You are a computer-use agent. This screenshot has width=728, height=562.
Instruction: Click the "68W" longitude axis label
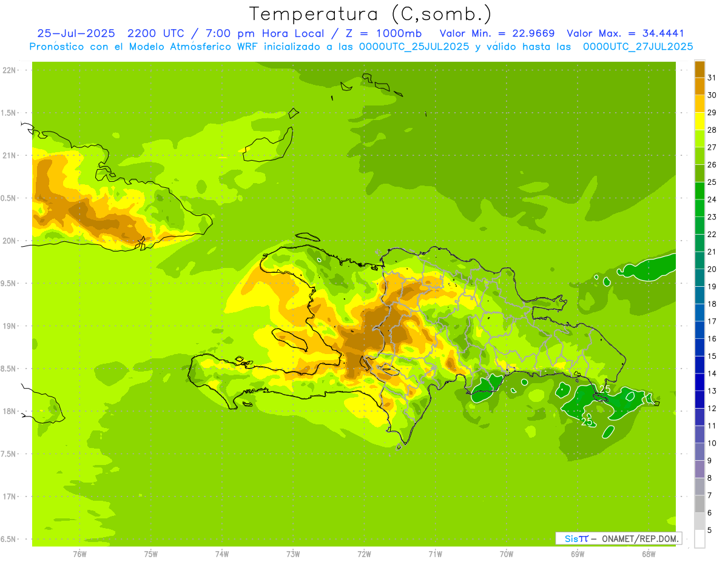[x=649, y=554]
